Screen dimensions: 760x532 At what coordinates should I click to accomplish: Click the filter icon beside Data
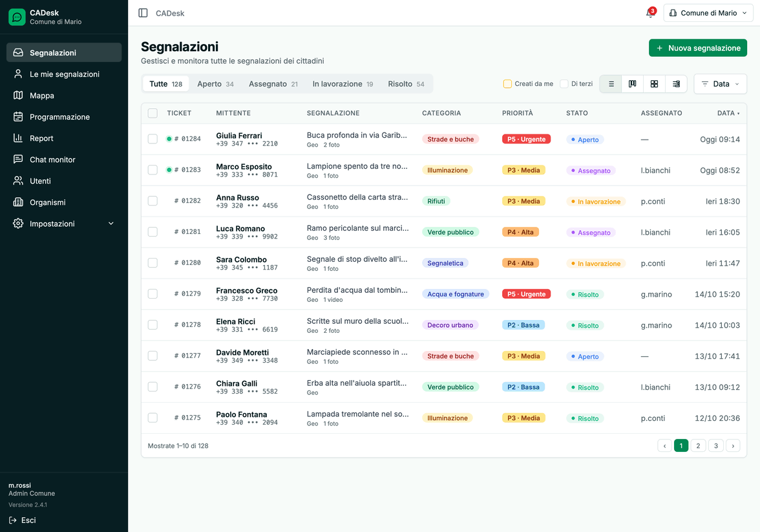704,84
